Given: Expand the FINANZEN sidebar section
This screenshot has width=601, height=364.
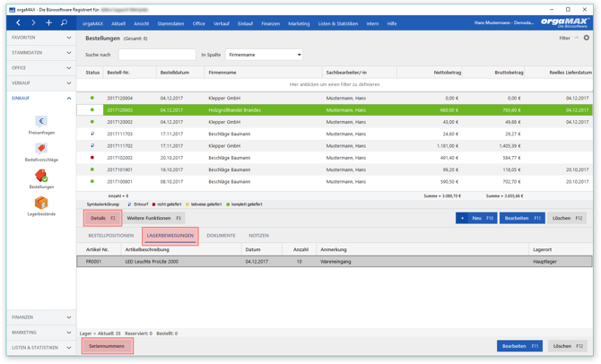Looking at the screenshot, I should click(41, 317).
